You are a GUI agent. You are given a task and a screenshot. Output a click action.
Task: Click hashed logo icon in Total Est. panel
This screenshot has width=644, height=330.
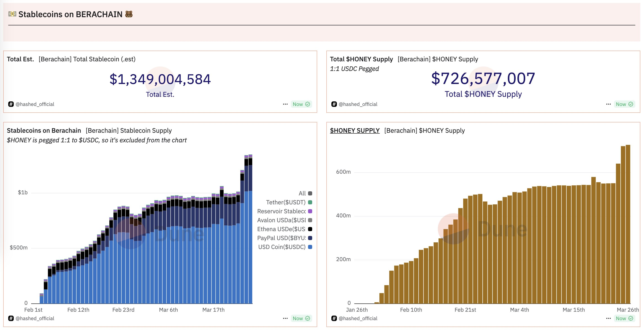click(11, 104)
